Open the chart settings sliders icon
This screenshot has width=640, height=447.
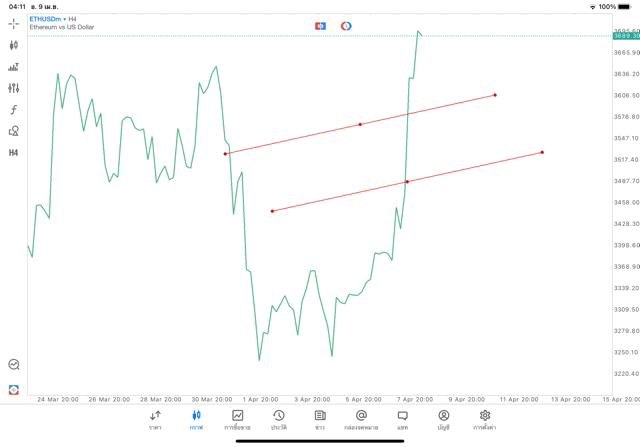click(x=14, y=88)
